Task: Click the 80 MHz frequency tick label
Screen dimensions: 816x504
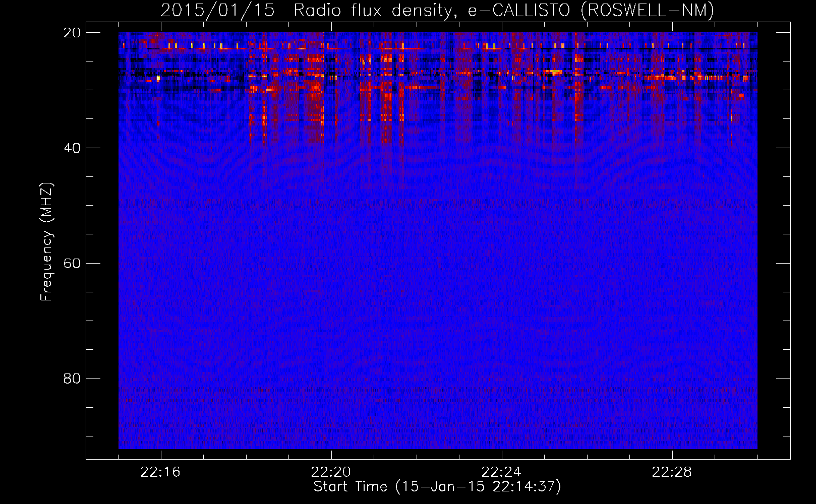Action: [72, 379]
